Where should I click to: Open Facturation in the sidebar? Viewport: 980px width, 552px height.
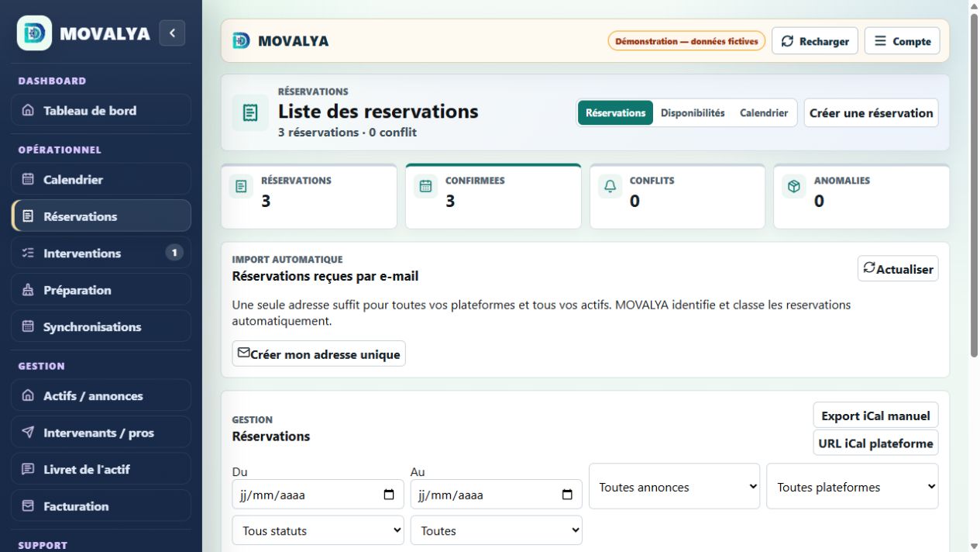(101, 506)
